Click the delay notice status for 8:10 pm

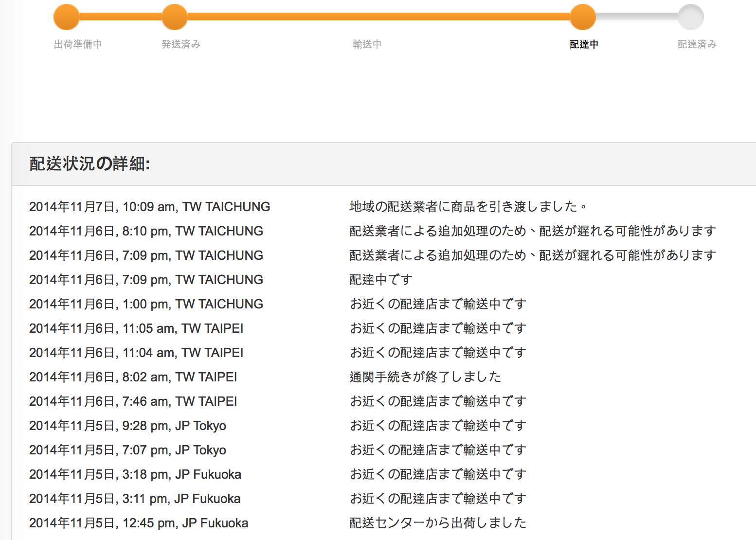pyautogui.click(x=533, y=231)
